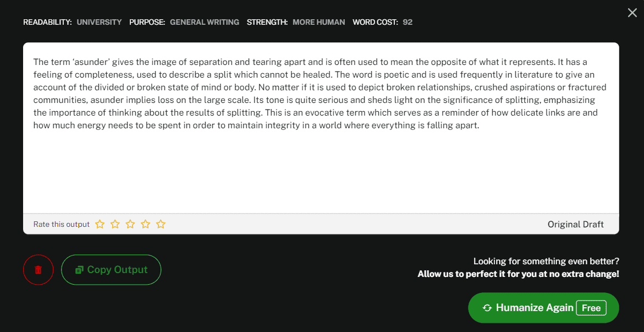Click the Copy Output button
Screen dimensions: 644x332
point(111,270)
